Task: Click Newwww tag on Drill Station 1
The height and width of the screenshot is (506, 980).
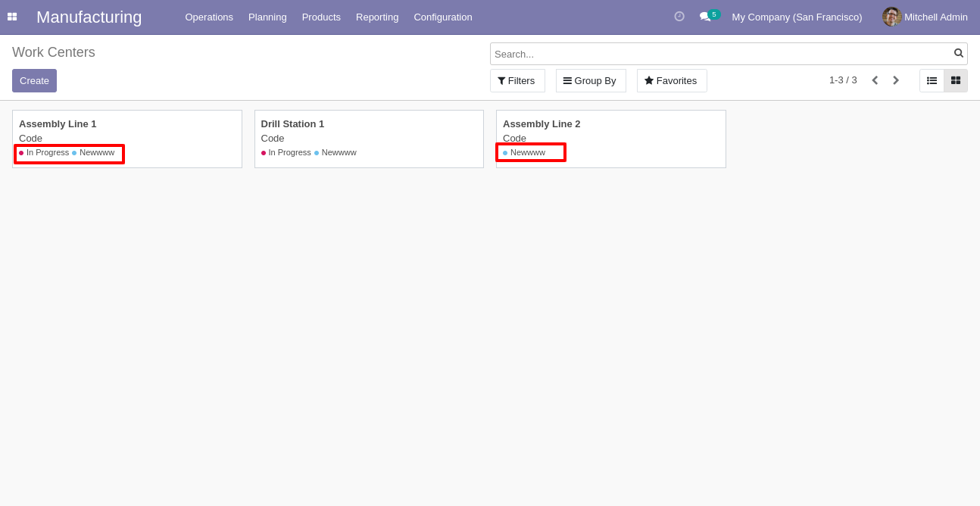Action: (339, 152)
